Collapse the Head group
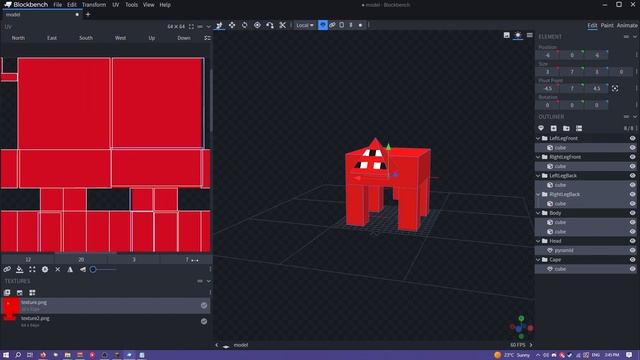640x360 pixels. point(538,241)
